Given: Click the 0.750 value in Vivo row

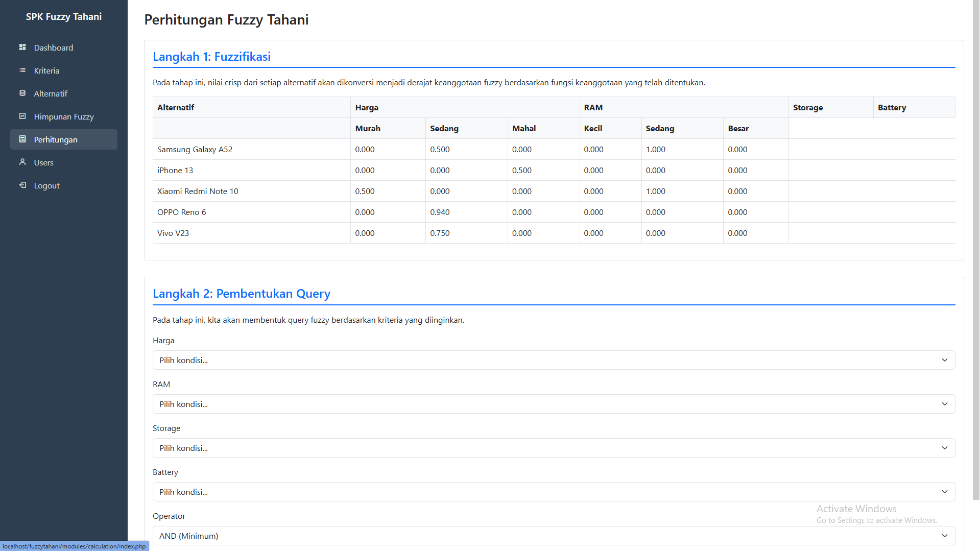Looking at the screenshot, I should pos(440,233).
